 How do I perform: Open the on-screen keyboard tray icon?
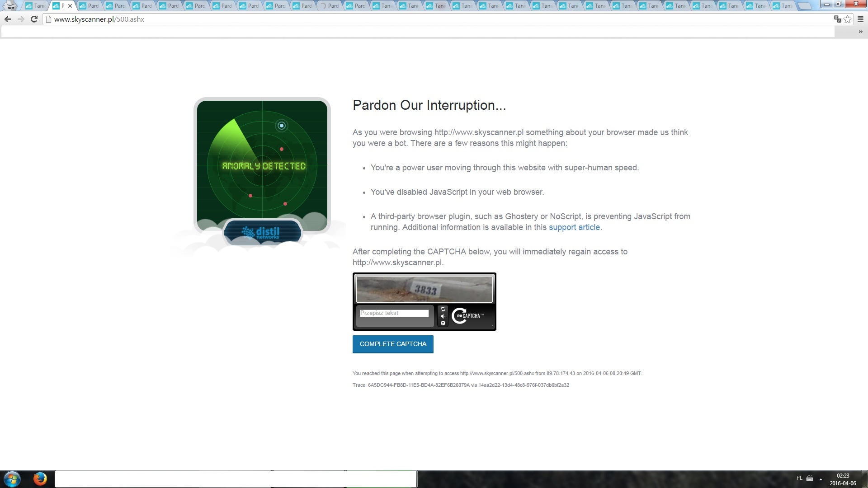(x=810, y=478)
